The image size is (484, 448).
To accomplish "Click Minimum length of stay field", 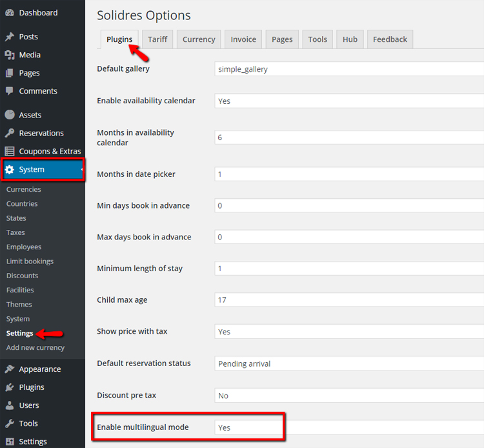I will tap(349, 269).
